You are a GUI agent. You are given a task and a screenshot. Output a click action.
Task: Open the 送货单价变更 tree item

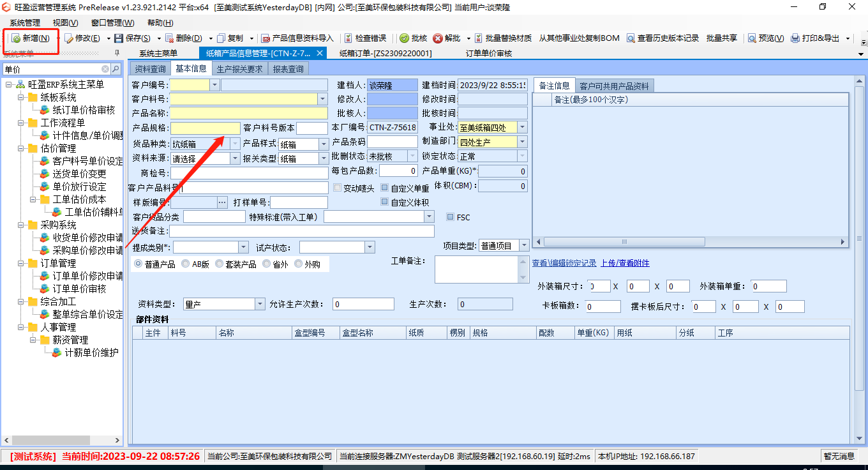[x=79, y=174]
